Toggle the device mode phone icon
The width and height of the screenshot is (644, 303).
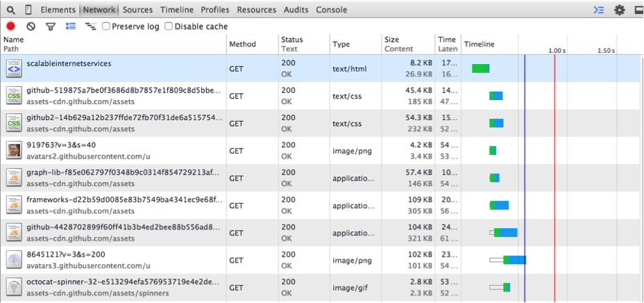coord(28,10)
